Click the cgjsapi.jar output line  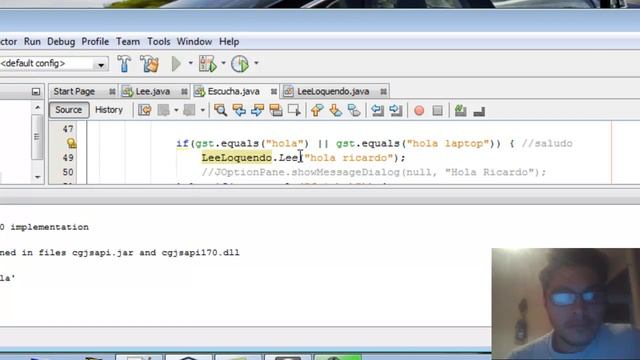click(x=120, y=253)
